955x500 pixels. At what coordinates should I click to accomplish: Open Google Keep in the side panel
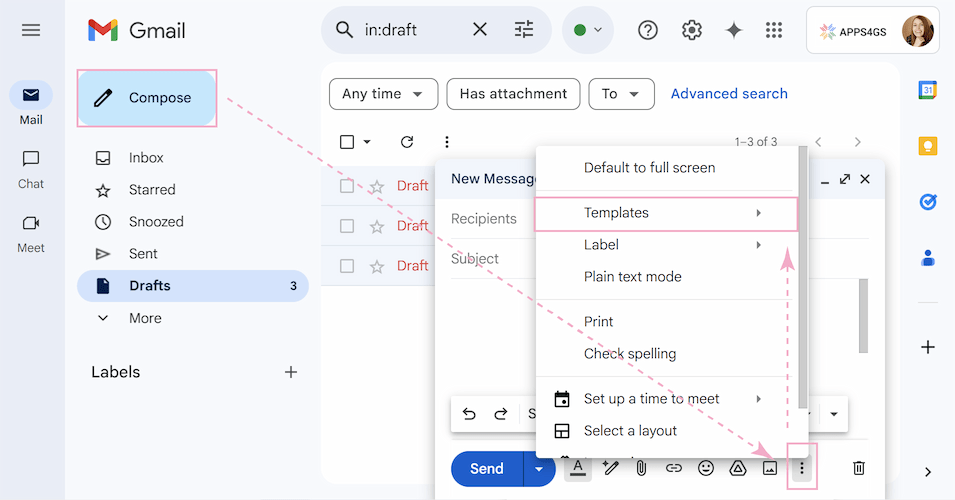click(x=927, y=146)
